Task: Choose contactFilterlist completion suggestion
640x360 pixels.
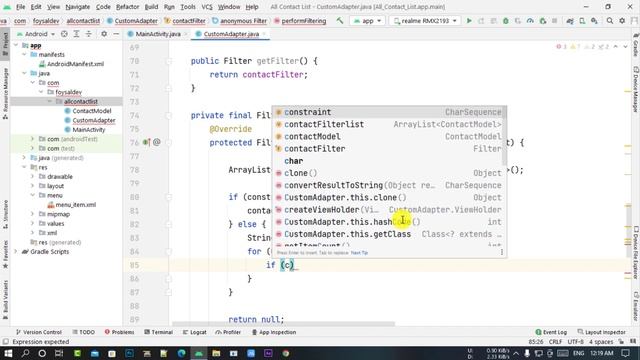Action: 389,124
